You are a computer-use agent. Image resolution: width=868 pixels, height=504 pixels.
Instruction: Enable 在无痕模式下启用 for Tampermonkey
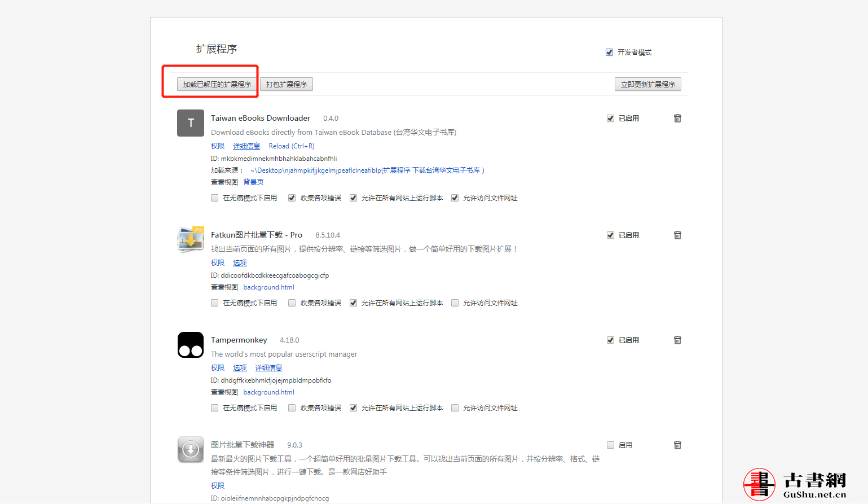(x=214, y=408)
